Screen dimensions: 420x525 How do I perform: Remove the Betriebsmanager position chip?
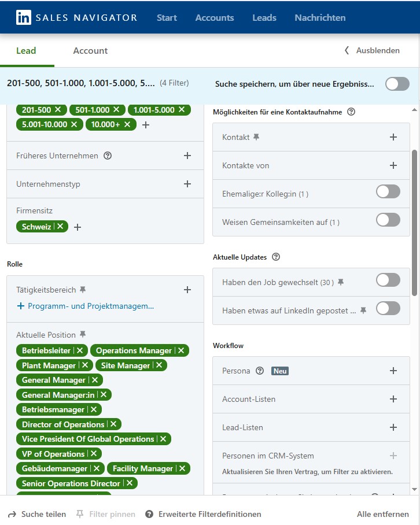point(94,409)
